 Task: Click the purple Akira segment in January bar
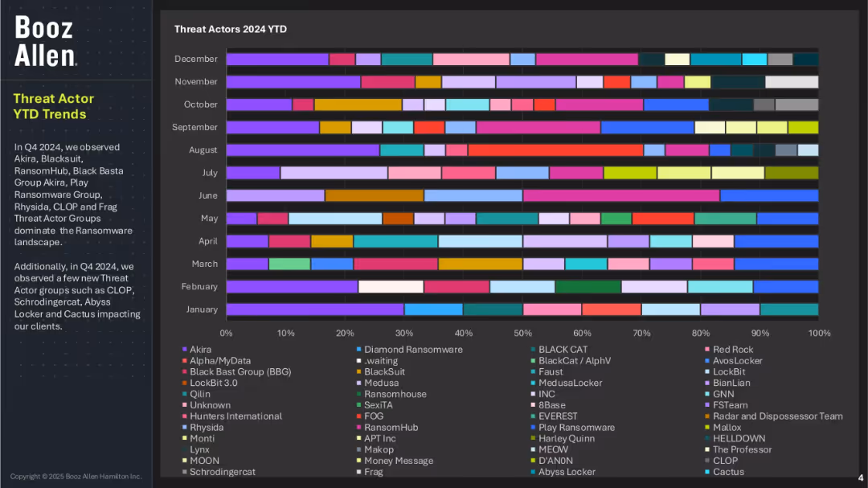(x=315, y=309)
